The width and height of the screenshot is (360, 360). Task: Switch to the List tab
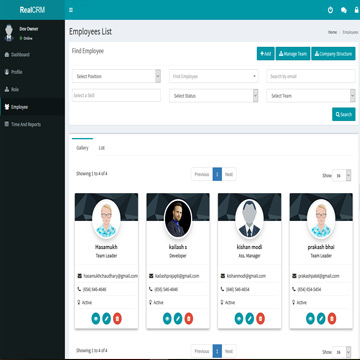pos(102,148)
